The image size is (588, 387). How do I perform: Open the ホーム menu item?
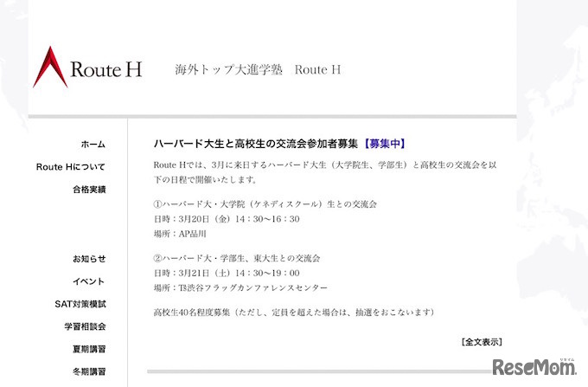[93, 144]
